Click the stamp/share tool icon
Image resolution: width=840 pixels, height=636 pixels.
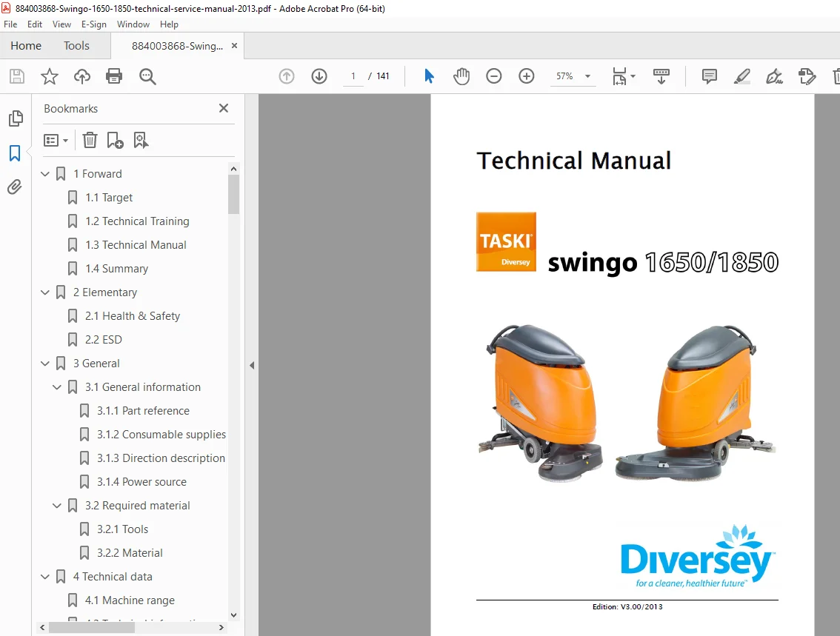[807, 76]
